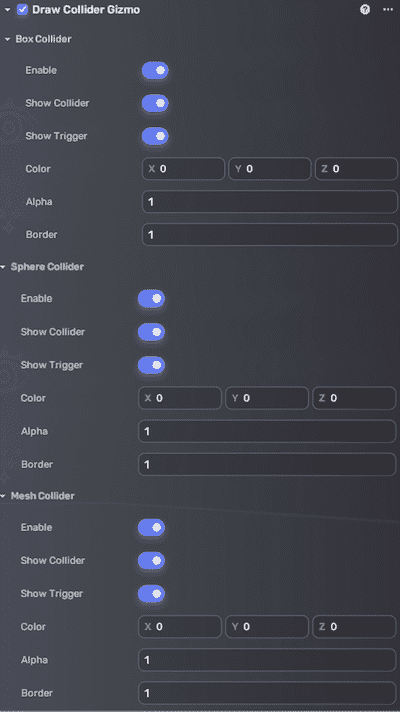Toggle Enable under Sphere Collider
This screenshot has width=400, height=712.
pos(152,299)
